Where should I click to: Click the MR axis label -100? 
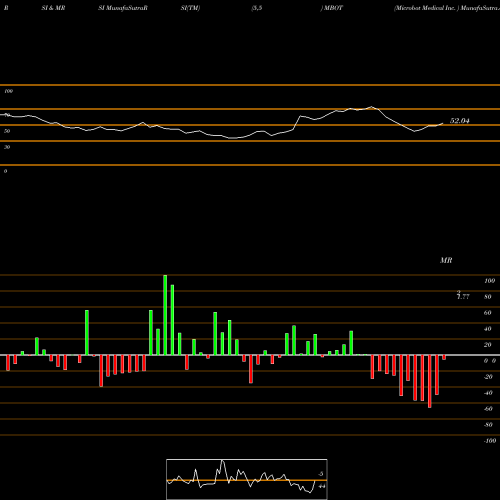click(490, 441)
